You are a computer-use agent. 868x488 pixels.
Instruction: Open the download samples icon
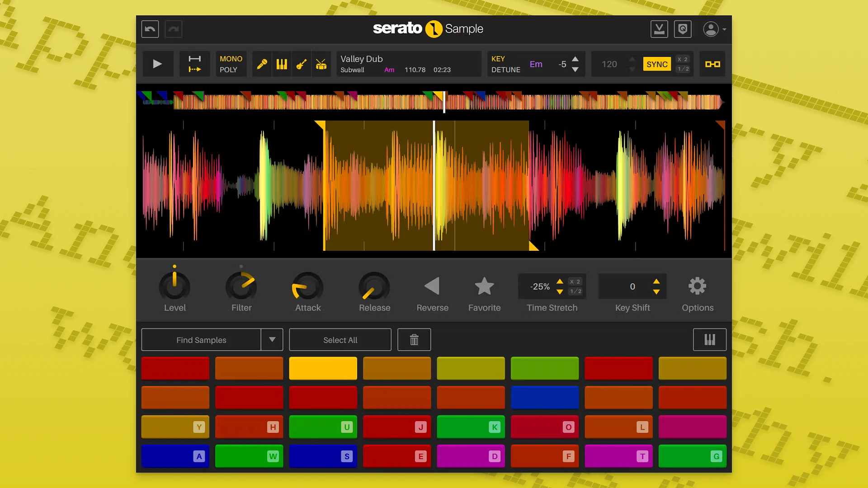click(x=660, y=29)
